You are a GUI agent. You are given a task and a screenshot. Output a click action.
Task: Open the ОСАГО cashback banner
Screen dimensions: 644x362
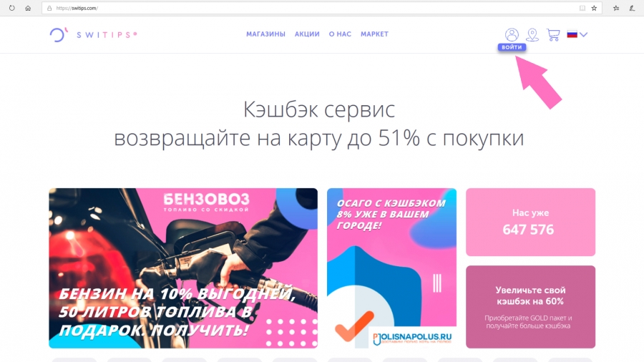pyautogui.click(x=392, y=268)
